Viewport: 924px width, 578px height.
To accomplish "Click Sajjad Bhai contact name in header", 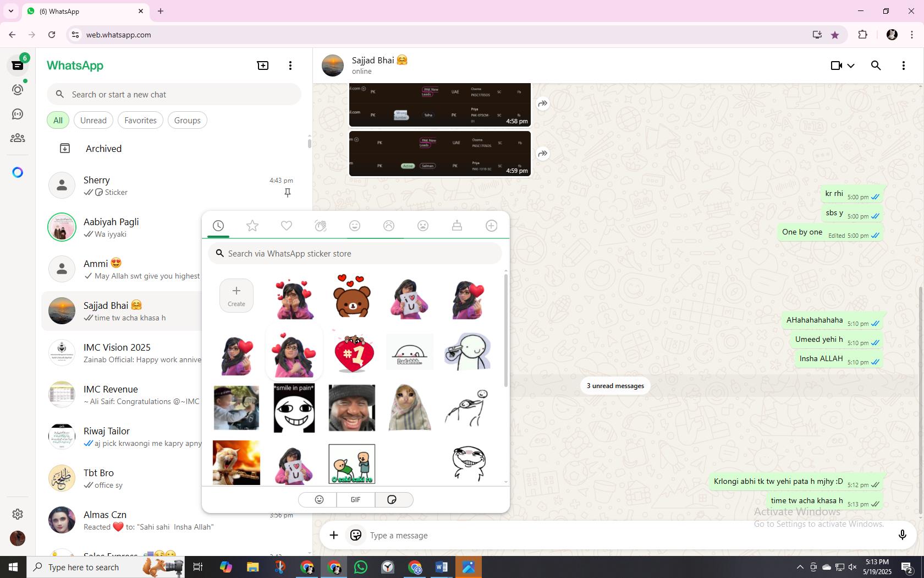I will [x=380, y=60].
